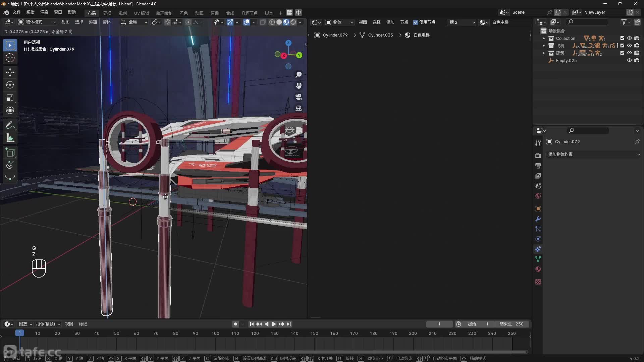Viewport: 644px width, 362px height.
Task: Open the Physics properties tab
Action: point(538,239)
